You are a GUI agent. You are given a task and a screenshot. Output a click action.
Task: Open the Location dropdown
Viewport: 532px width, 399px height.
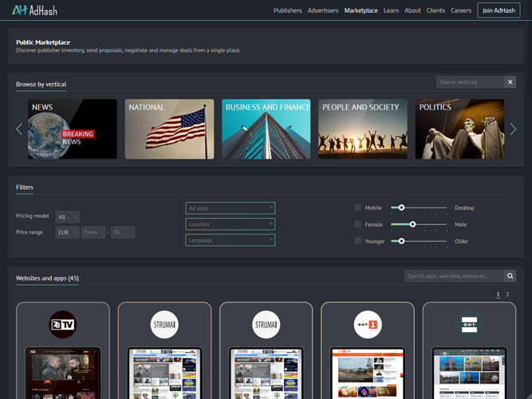click(231, 224)
